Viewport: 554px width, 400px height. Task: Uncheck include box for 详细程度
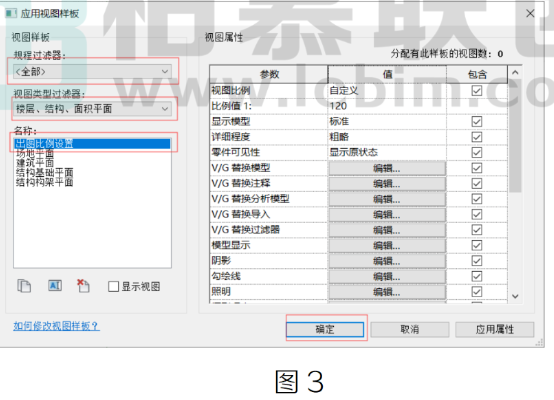tap(477, 137)
